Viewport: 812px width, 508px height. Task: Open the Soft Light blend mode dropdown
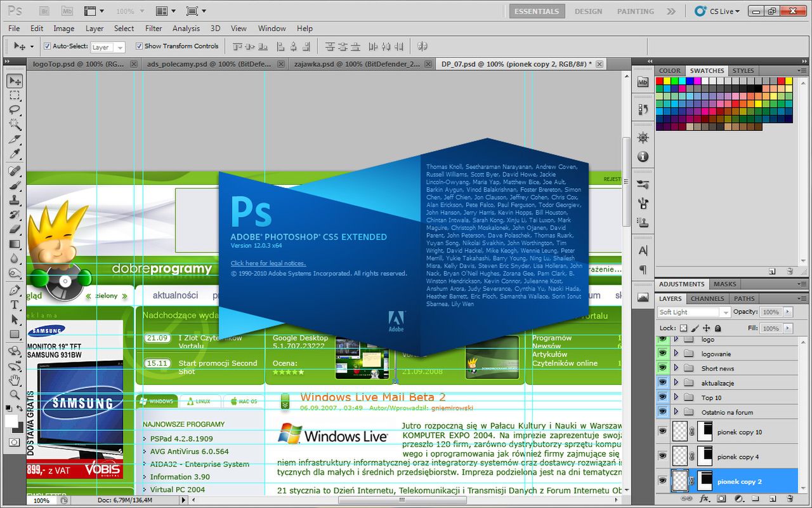pyautogui.click(x=694, y=312)
